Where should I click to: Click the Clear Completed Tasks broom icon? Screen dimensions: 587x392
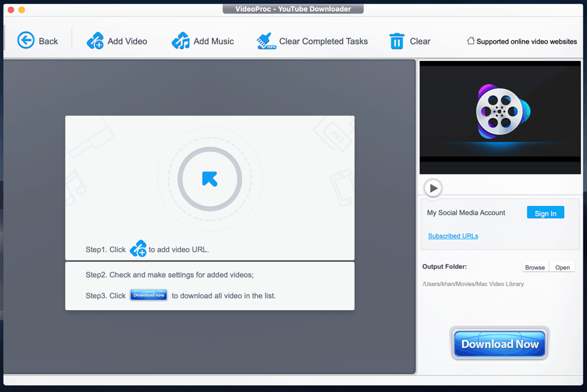tap(266, 41)
